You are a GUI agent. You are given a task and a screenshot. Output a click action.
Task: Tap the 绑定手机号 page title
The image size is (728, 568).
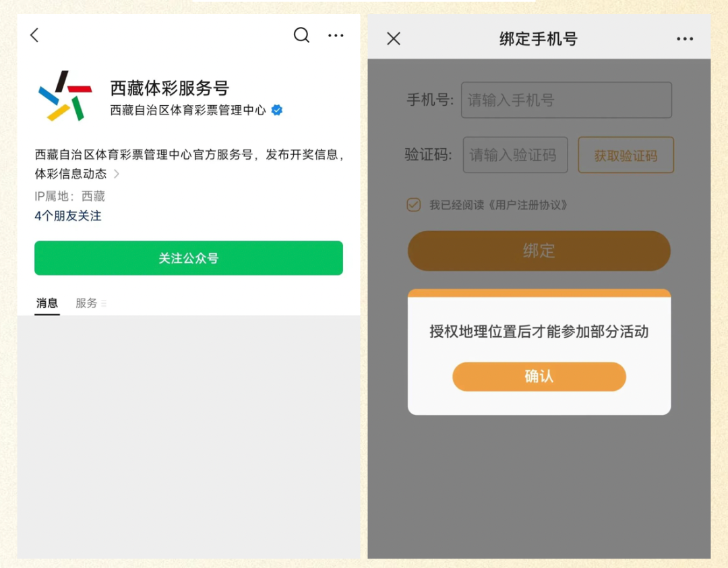click(539, 39)
